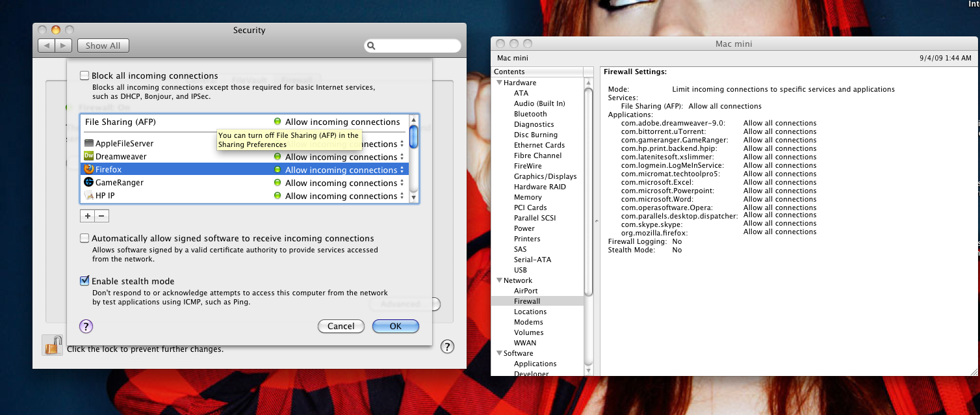
Task: Select AirPort in the Contents list
Action: pyautogui.click(x=526, y=291)
